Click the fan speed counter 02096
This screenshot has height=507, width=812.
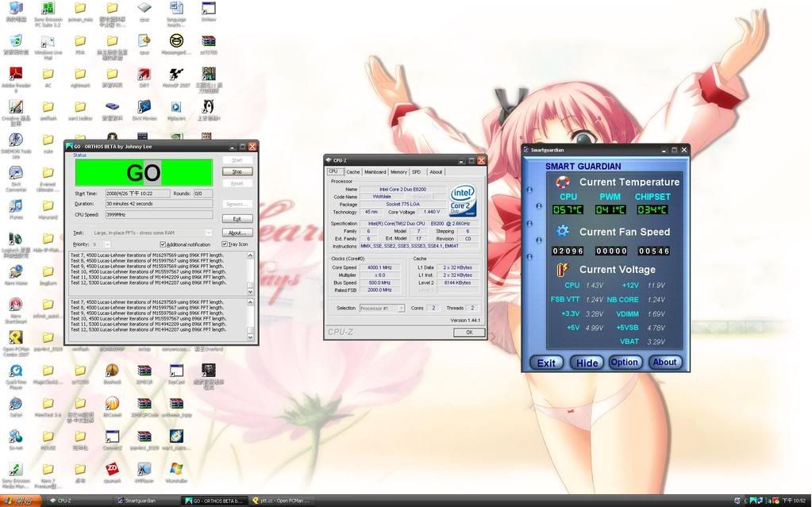pyautogui.click(x=568, y=252)
